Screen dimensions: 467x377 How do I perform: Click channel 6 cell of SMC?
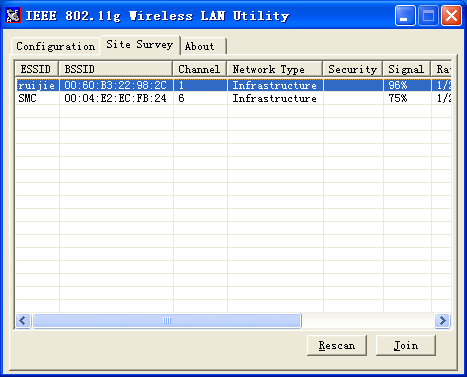pyautogui.click(x=200, y=98)
